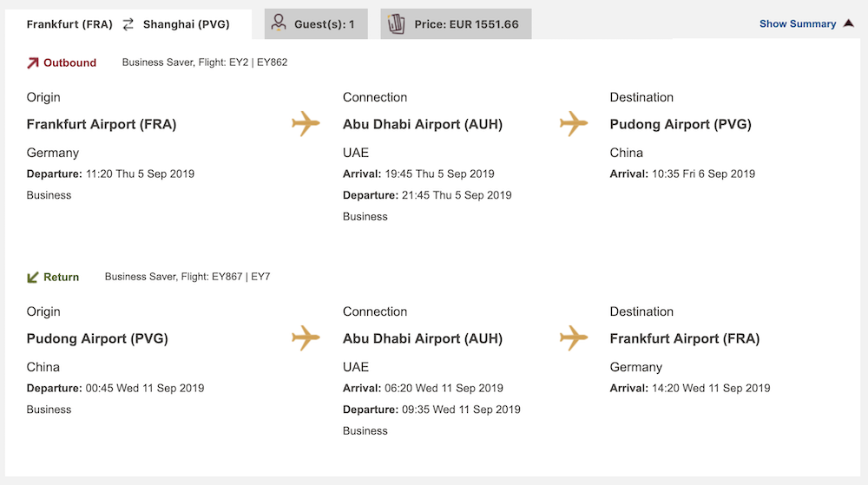Open the Guest(s): 1 tab
Viewport: 868px width, 485px height.
pyautogui.click(x=316, y=23)
